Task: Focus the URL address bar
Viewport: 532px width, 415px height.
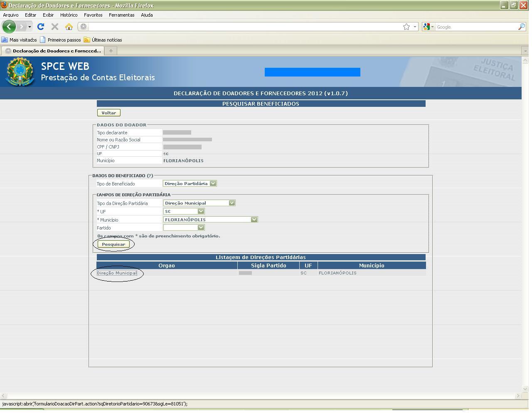Action: coord(245,27)
